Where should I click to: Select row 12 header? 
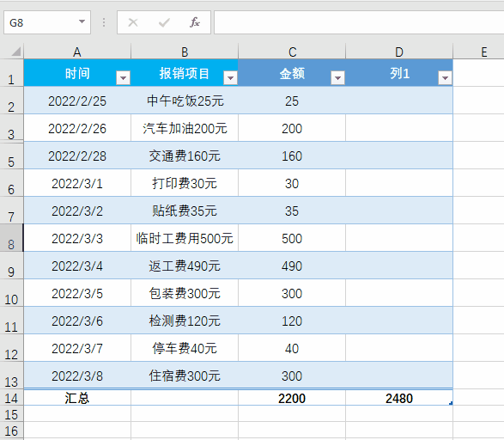(11, 348)
